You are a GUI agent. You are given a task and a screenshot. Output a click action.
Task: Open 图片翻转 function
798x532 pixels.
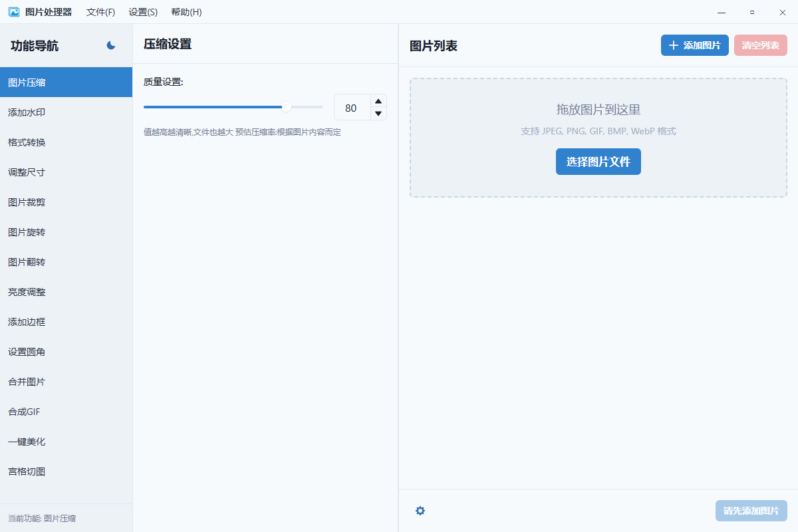[x=66, y=262]
